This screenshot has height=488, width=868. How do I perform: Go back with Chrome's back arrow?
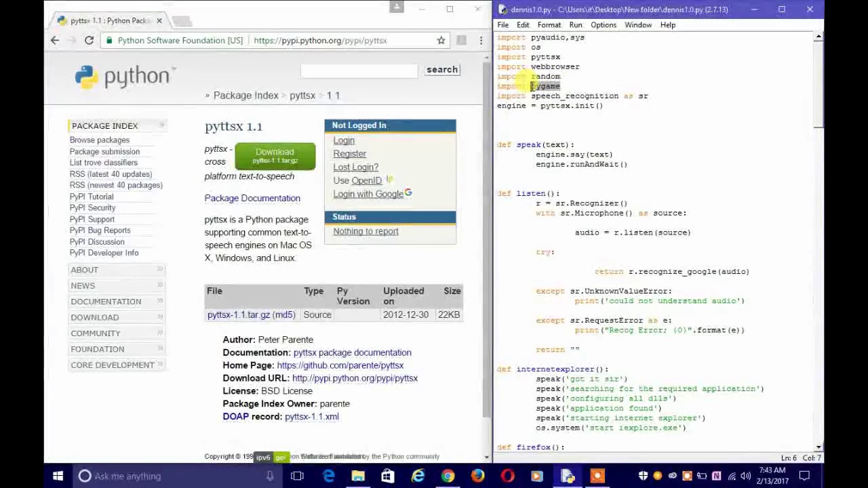click(55, 41)
